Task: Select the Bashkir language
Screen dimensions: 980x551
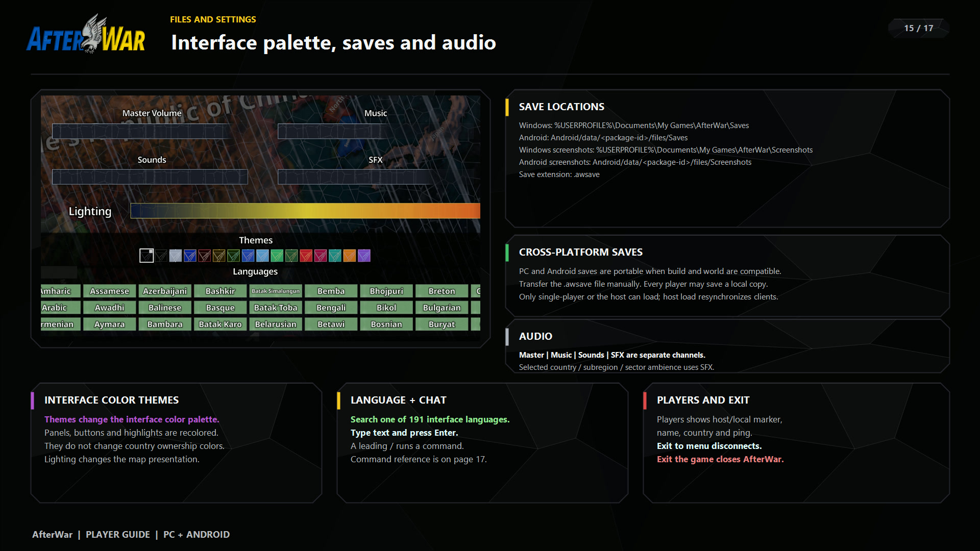Action: click(x=220, y=291)
